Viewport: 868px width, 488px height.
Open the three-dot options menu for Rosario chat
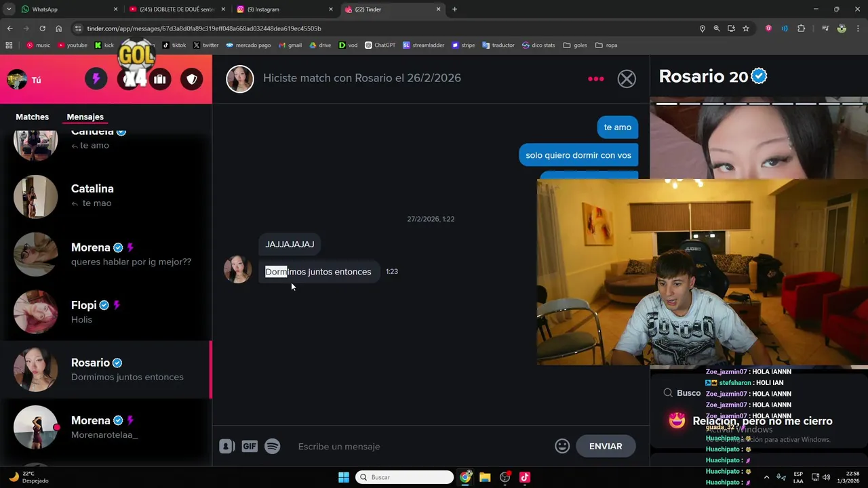coord(596,79)
